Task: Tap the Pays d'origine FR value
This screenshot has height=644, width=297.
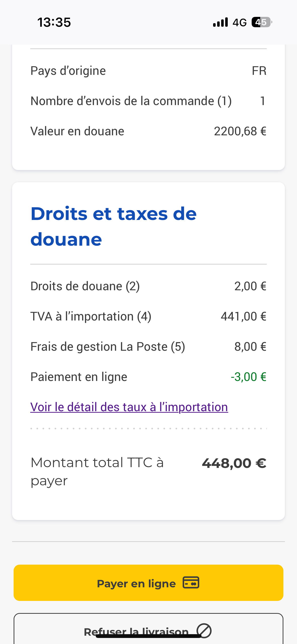Action: (259, 71)
